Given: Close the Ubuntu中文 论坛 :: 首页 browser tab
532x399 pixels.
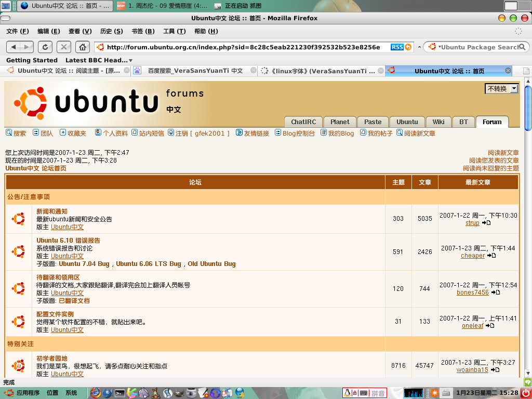Looking at the screenshot, I should [x=508, y=71].
